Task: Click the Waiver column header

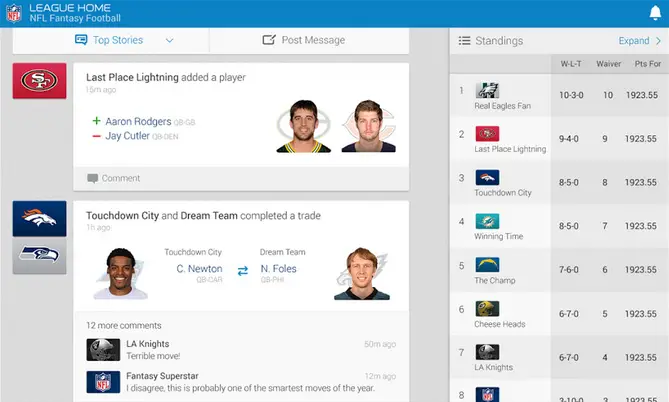Action: tap(608, 64)
